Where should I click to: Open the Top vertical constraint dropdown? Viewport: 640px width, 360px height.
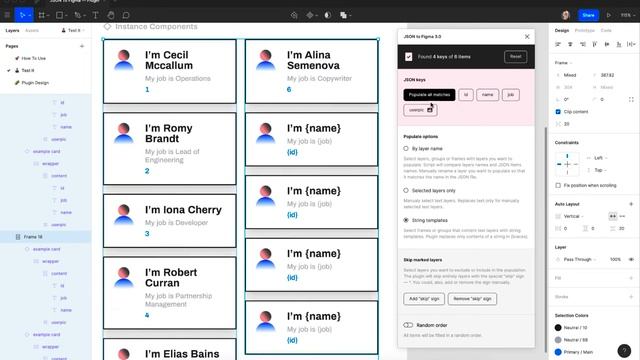600,170
